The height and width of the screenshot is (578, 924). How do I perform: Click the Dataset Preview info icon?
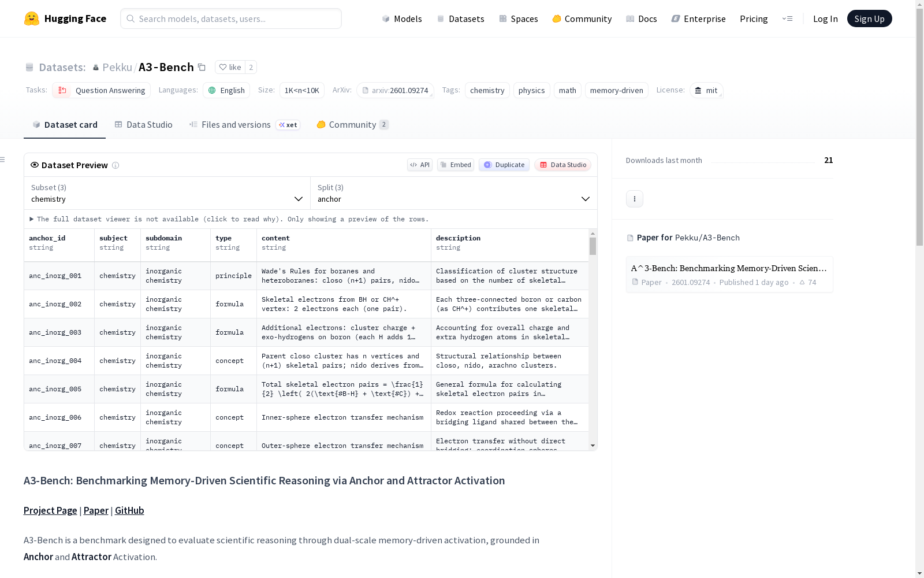[x=115, y=165]
